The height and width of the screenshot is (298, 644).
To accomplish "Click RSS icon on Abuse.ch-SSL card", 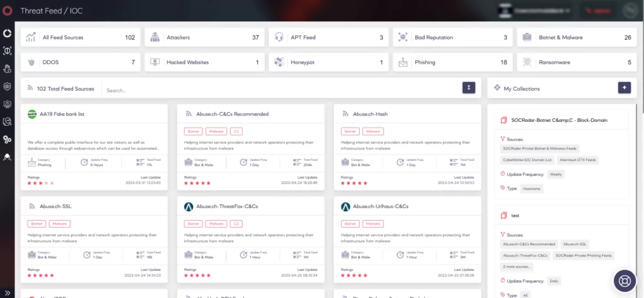I will pos(31,206).
